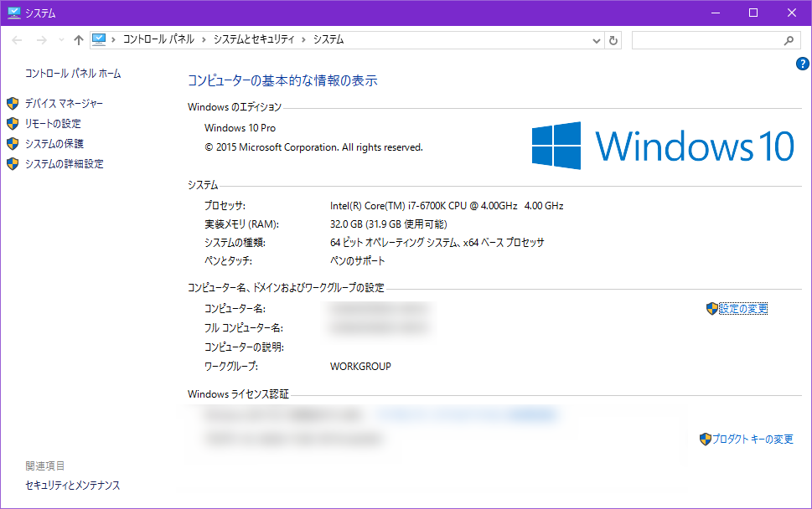Click the shield icon next to 設定の変更
Screen dimensions: 812x509
coord(712,309)
